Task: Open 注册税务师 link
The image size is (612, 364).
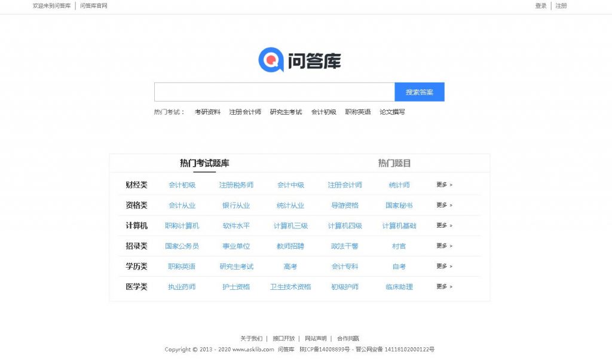Action: coord(236,185)
